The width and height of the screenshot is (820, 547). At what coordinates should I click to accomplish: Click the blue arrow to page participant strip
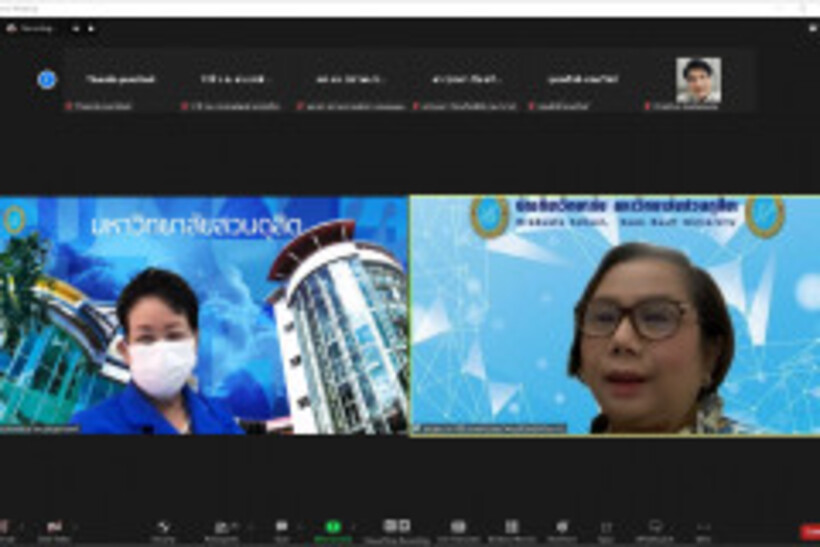(47, 79)
